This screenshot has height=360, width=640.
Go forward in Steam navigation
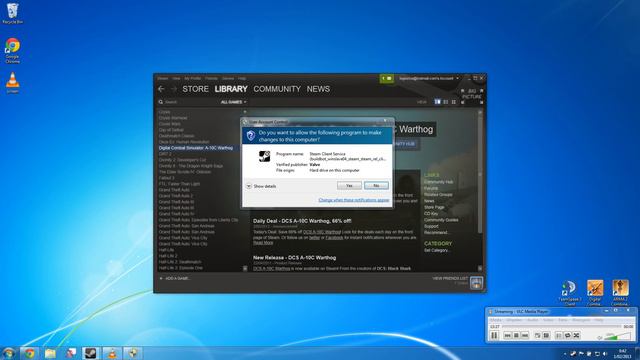point(174,89)
